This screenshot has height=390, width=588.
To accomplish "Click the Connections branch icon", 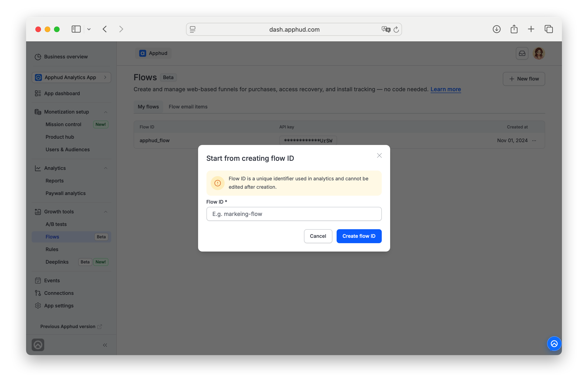I will [38, 293].
